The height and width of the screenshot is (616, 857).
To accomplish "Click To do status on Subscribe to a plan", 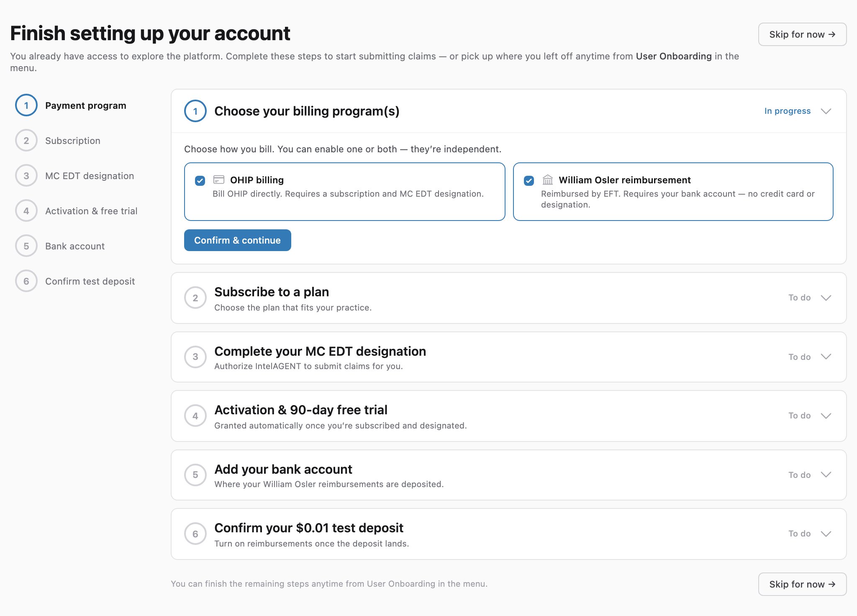I will click(800, 298).
